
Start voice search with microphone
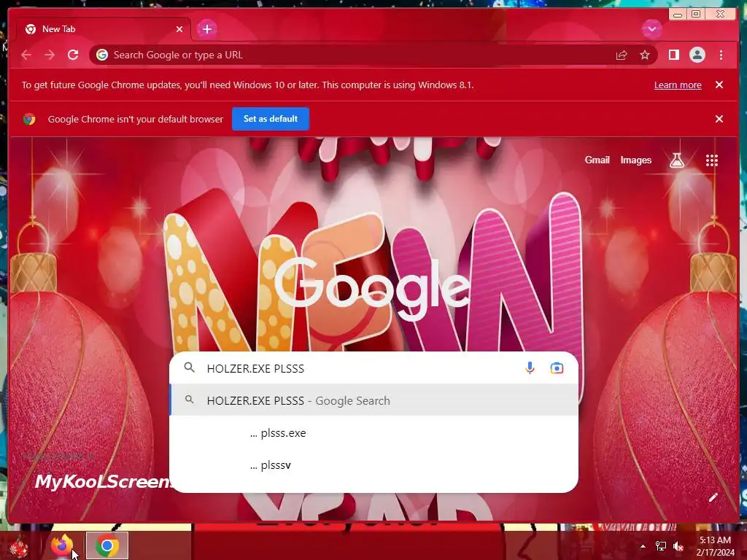click(530, 368)
